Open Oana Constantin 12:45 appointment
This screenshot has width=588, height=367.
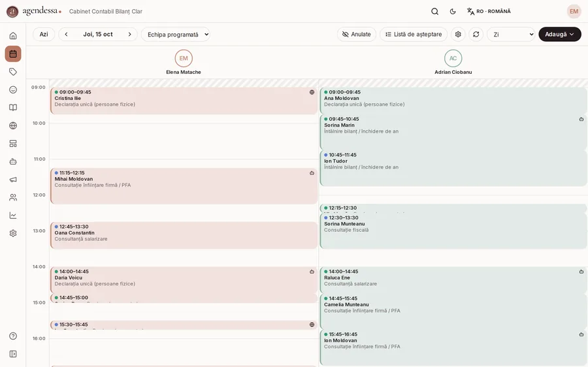(x=184, y=236)
